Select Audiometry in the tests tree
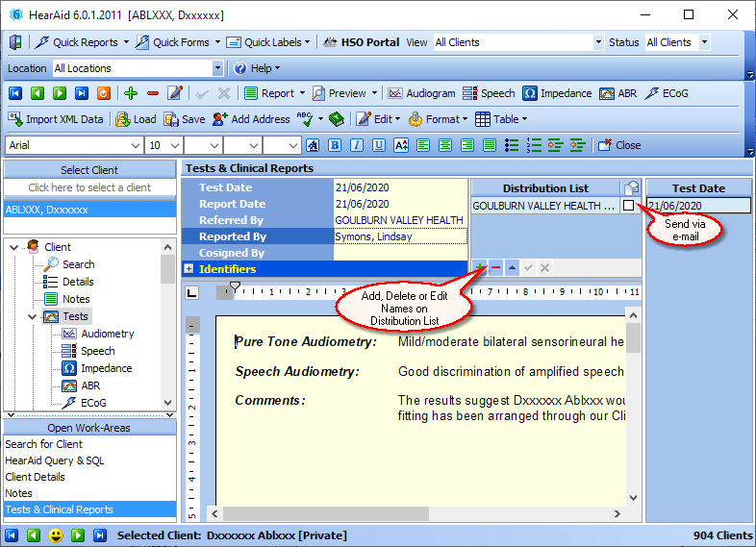Screen dimensions: 756x547 click(x=108, y=334)
